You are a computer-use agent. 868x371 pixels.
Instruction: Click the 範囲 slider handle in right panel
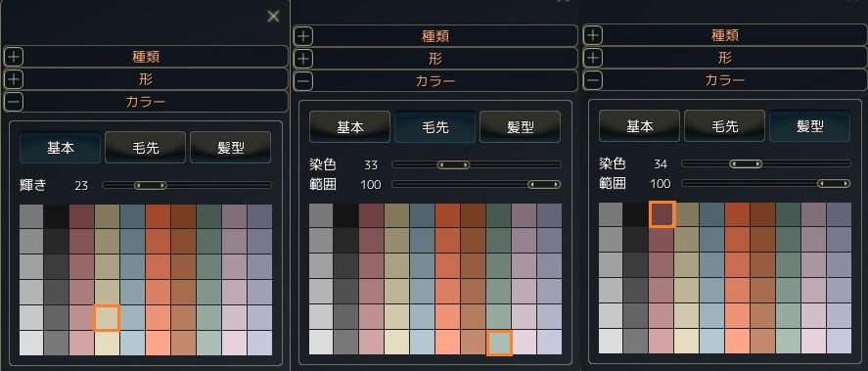[834, 183]
